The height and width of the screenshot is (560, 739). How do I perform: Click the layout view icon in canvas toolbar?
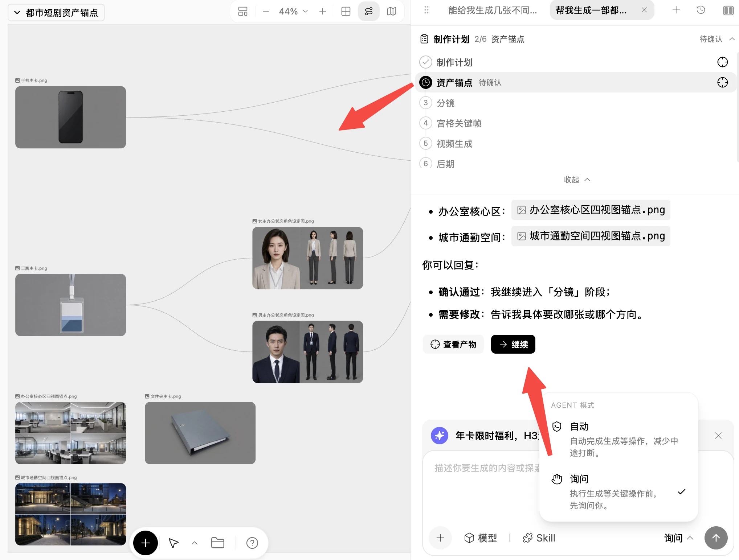tap(243, 12)
